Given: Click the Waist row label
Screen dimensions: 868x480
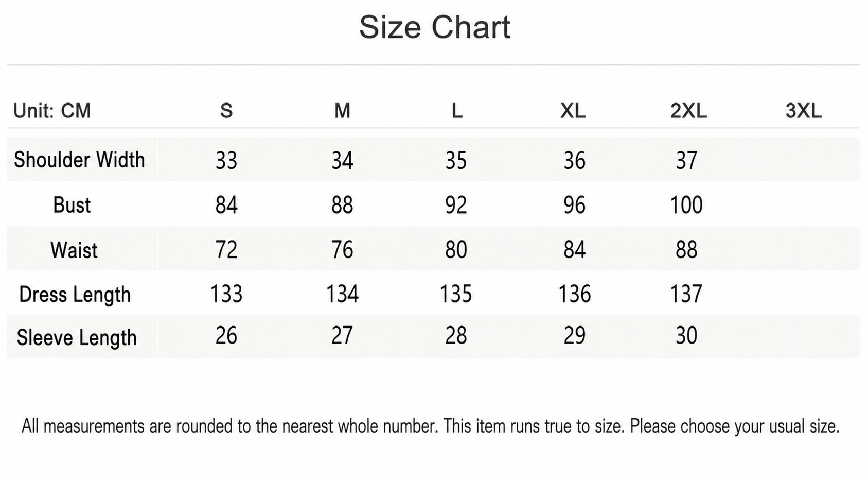Looking at the screenshot, I should [74, 250].
